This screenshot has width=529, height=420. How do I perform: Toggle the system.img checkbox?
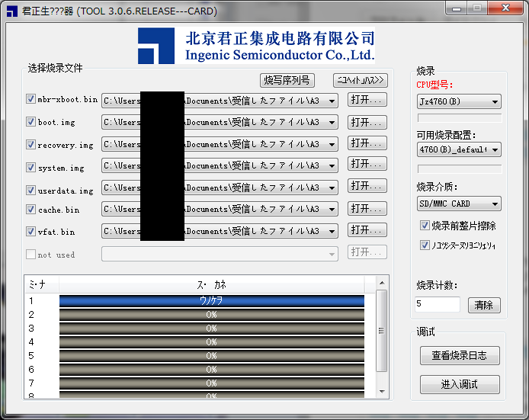(x=30, y=167)
